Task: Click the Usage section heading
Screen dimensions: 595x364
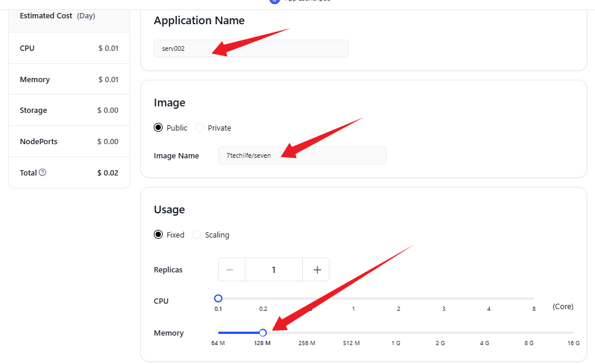Action: (169, 210)
